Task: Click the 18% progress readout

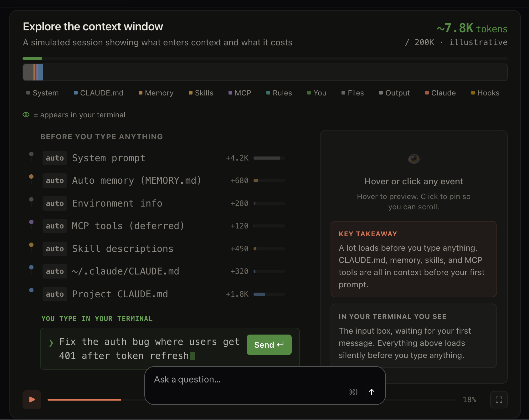Action: click(470, 400)
